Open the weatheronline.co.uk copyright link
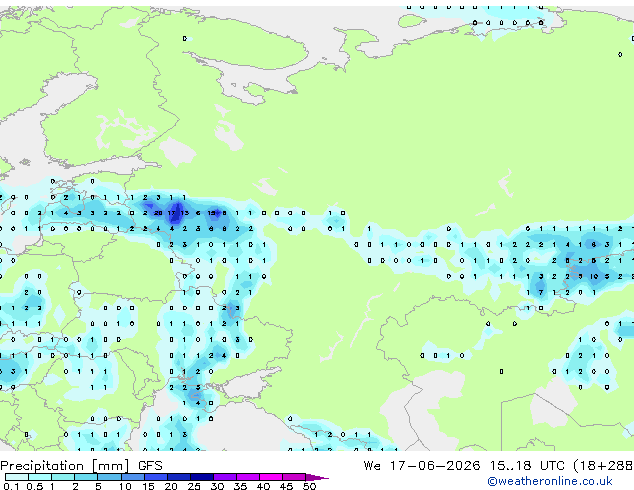This screenshot has height=490, width=634. coord(549,481)
